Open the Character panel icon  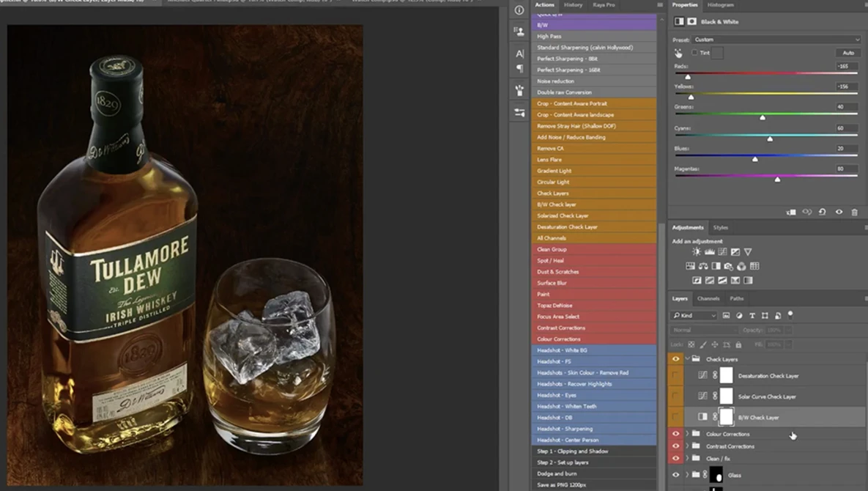click(x=519, y=53)
